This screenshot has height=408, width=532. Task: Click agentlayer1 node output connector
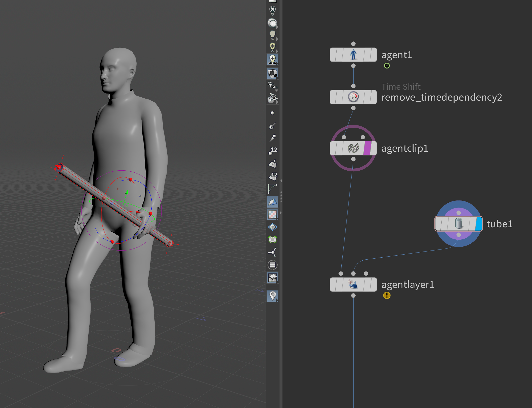point(353,296)
